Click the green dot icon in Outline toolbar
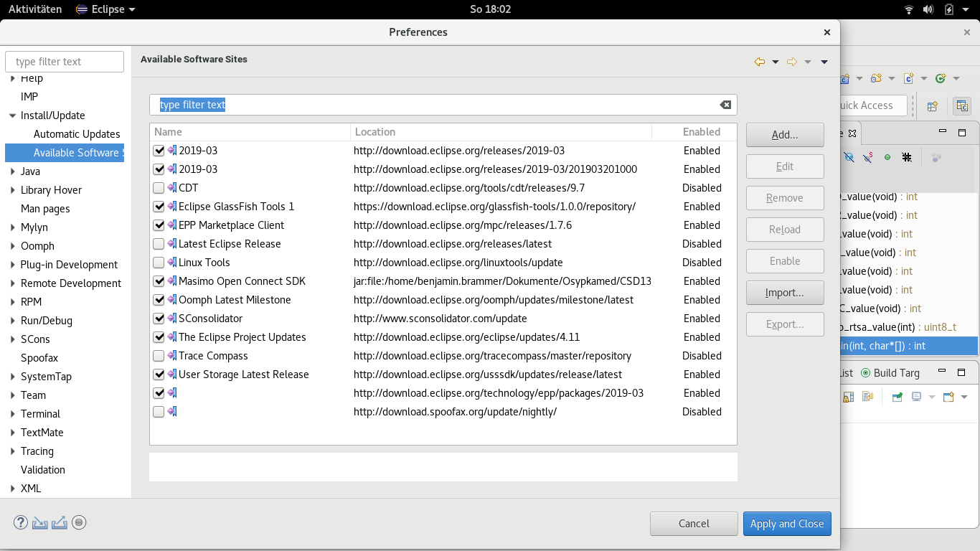 click(887, 157)
